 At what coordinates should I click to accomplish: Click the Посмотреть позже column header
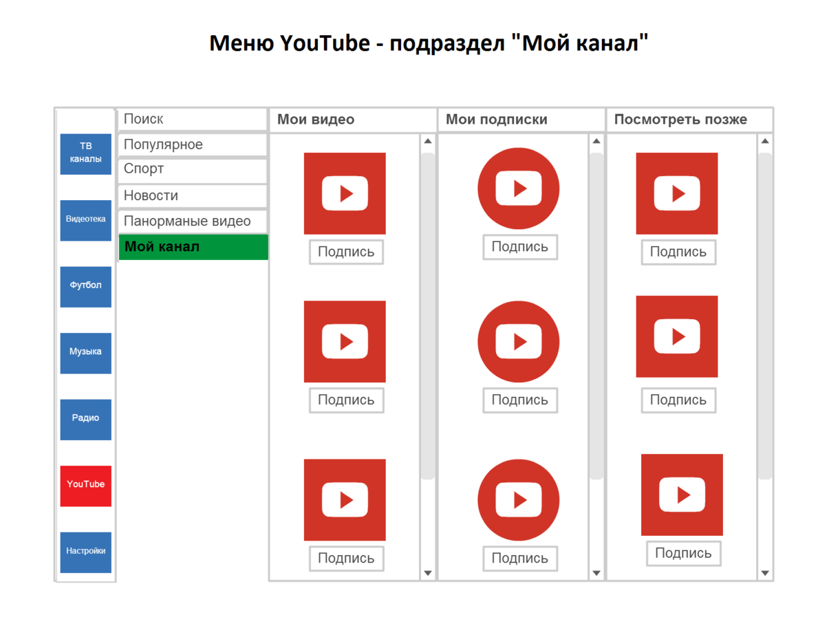690,120
